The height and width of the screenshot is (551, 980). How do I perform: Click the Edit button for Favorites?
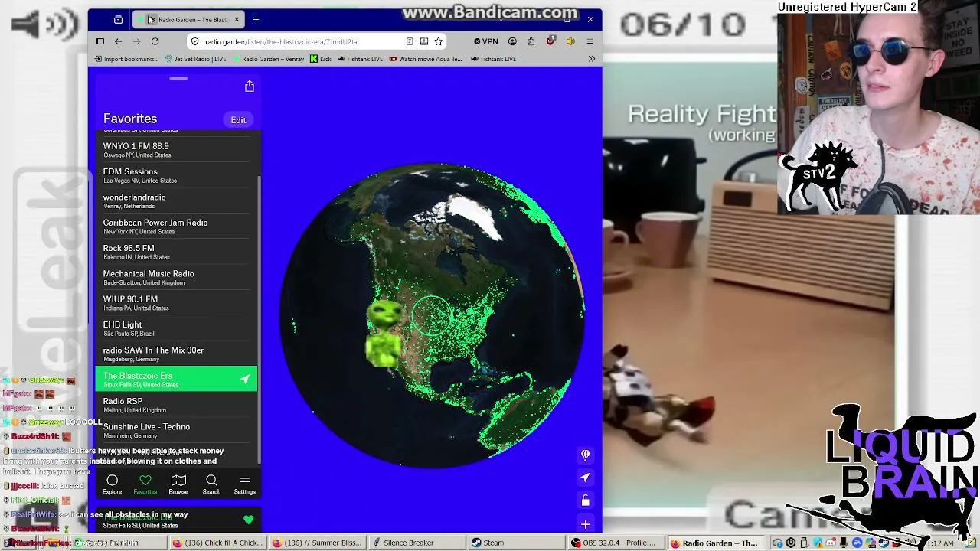click(238, 120)
